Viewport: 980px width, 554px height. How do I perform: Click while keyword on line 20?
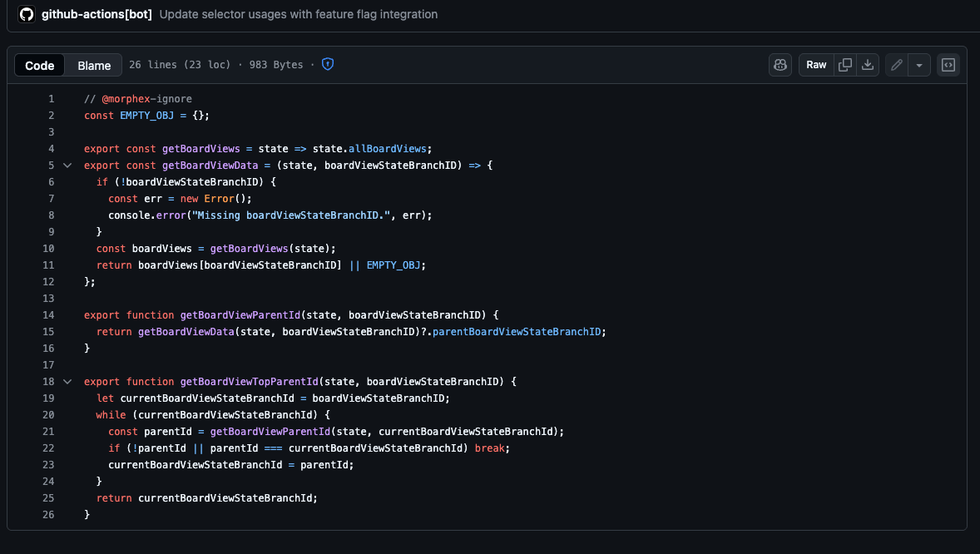coord(111,415)
